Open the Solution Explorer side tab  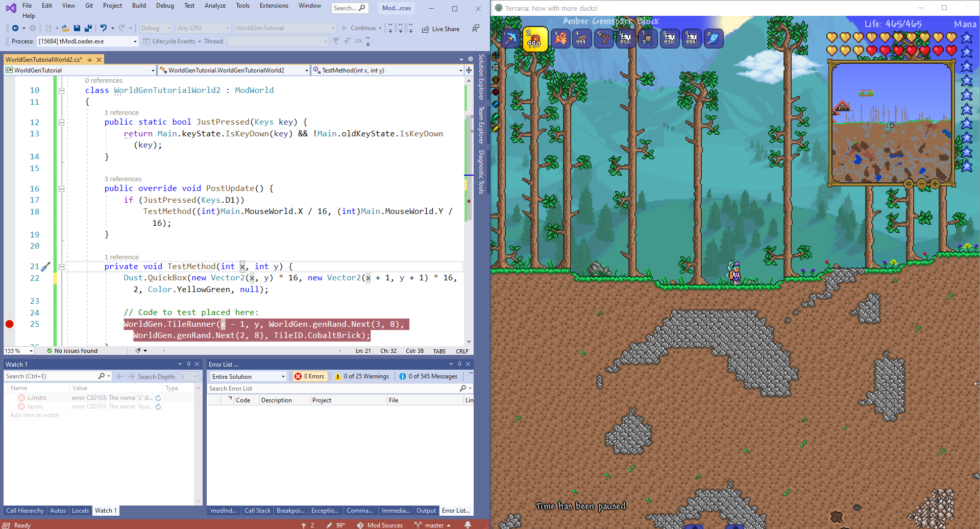(481, 77)
